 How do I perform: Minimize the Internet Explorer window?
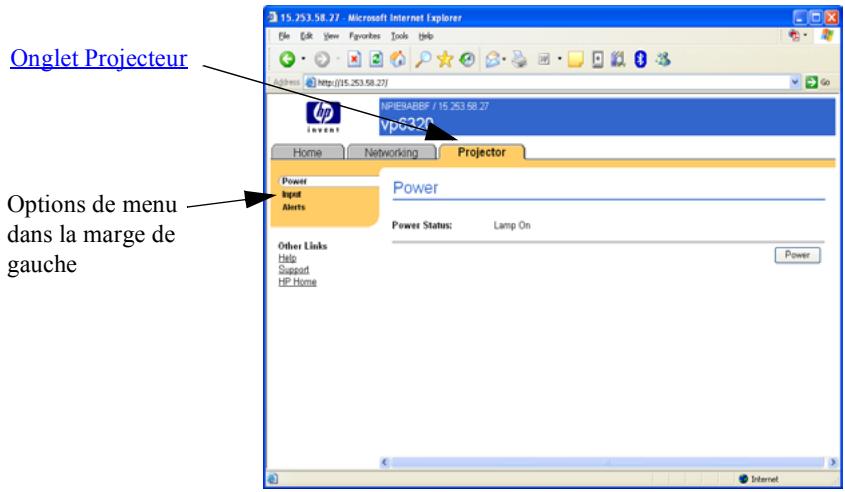(x=801, y=18)
